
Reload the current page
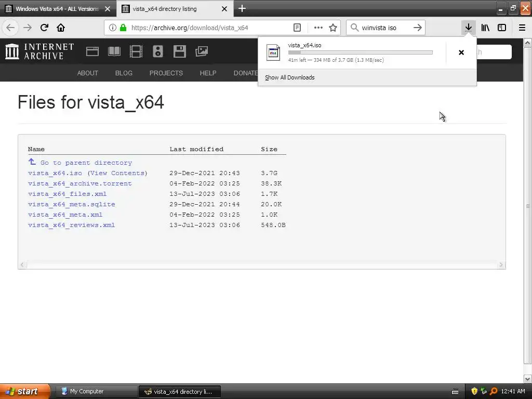(44, 28)
